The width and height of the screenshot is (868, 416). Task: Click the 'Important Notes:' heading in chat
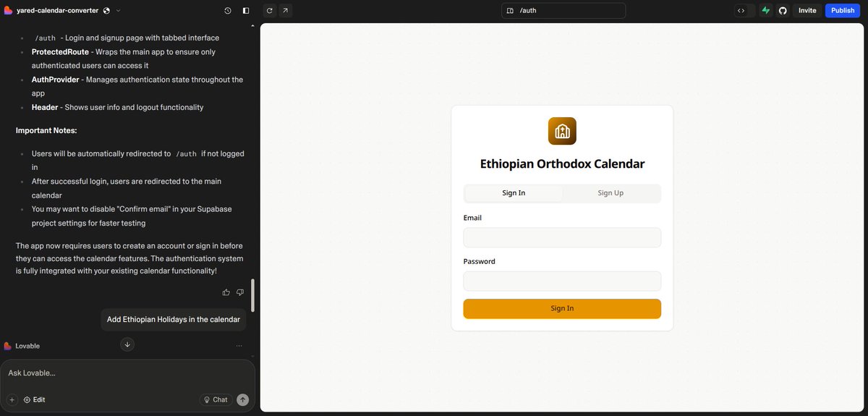click(46, 130)
